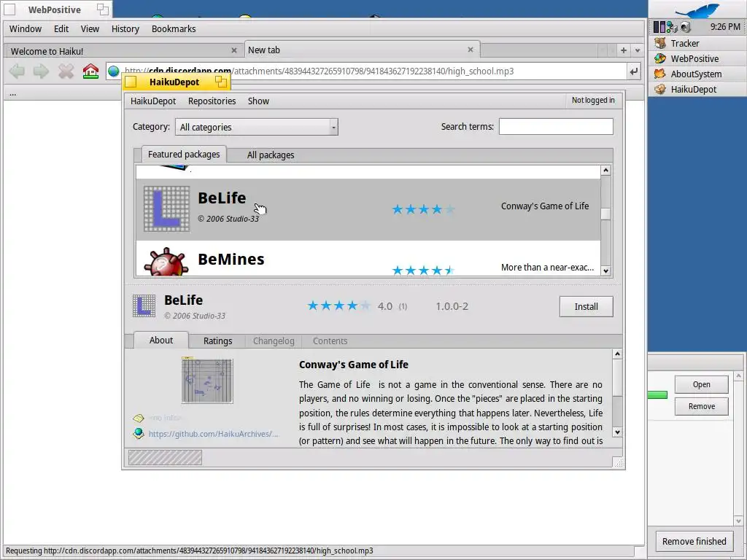Image resolution: width=747 pixels, height=560 pixels.
Task: Go to home page via house icon
Action: [x=90, y=71]
